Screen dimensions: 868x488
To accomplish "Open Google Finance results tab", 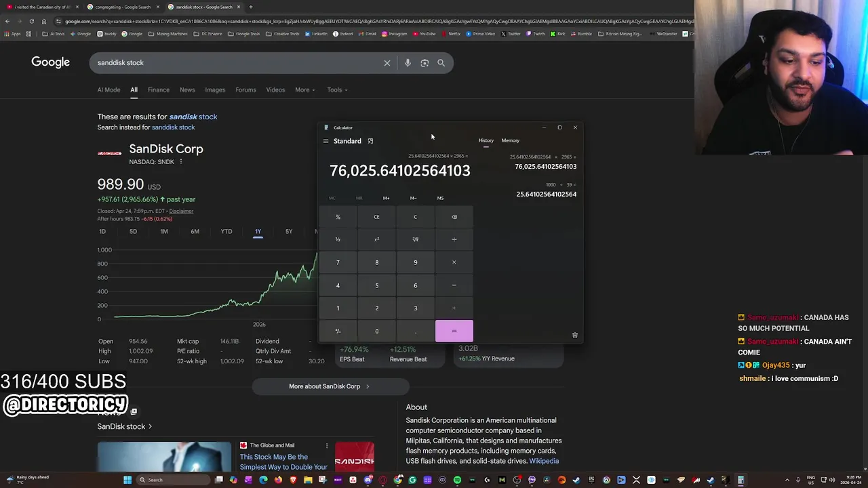I will [159, 89].
